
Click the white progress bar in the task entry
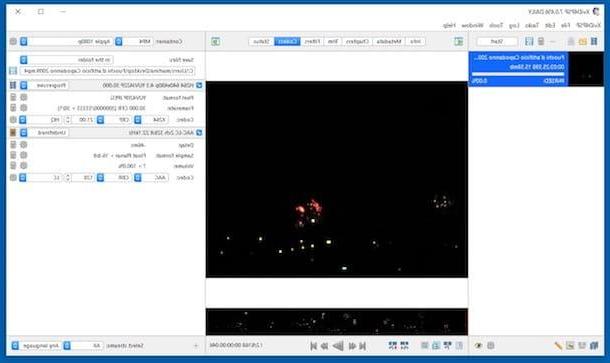(517, 74)
